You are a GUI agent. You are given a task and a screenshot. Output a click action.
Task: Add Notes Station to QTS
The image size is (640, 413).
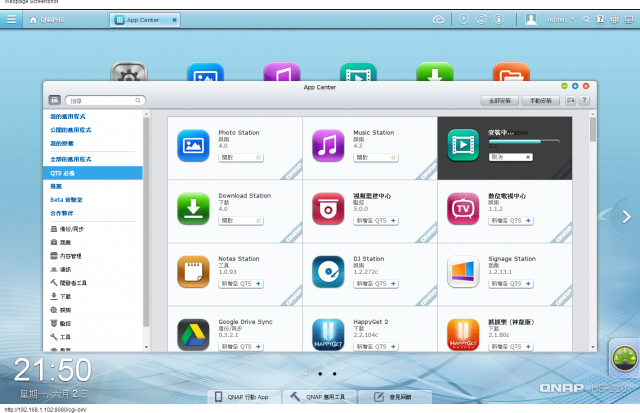[241, 284]
